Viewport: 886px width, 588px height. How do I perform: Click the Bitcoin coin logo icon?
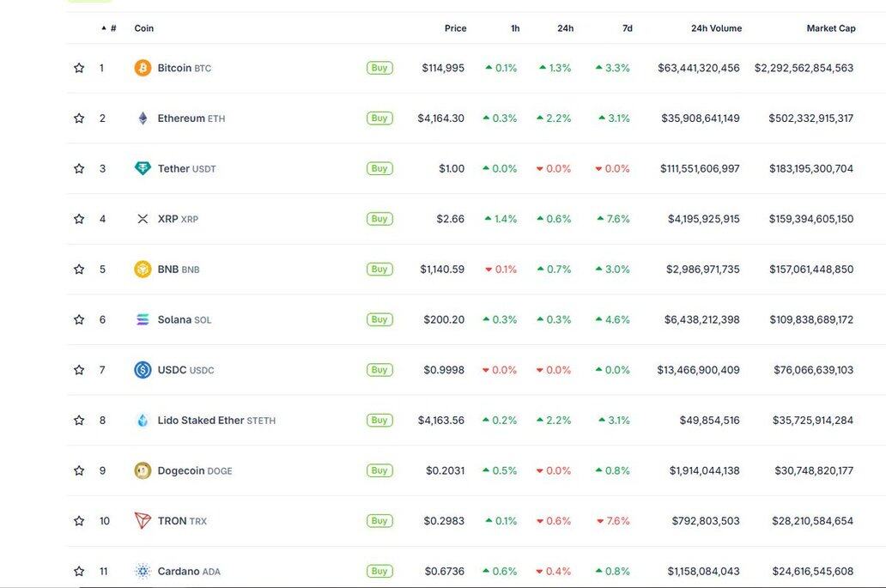pos(143,68)
